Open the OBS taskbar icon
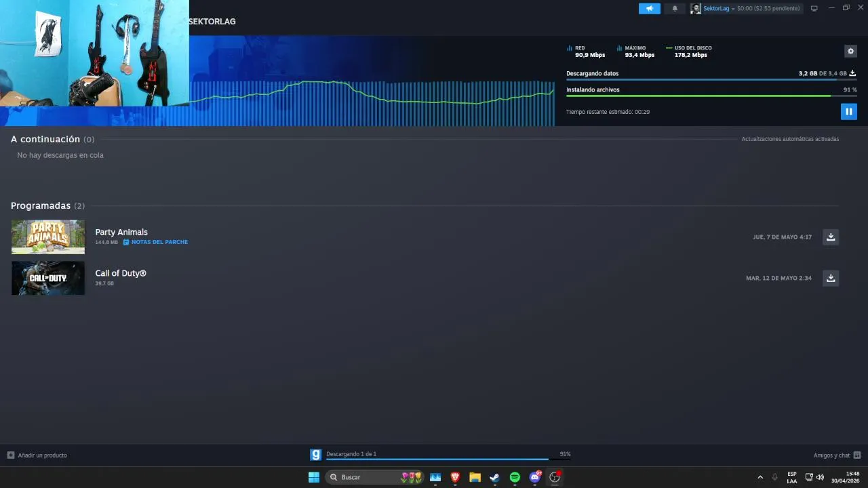This screenshot has height=488, width=868. [x=555, y=477]
